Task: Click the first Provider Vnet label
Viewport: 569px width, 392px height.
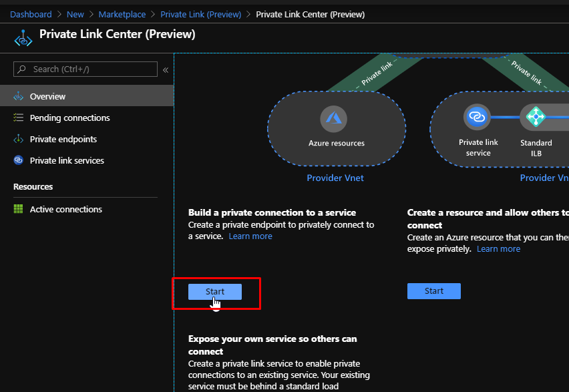Action: pyautogui.click(x=335, y=178)
